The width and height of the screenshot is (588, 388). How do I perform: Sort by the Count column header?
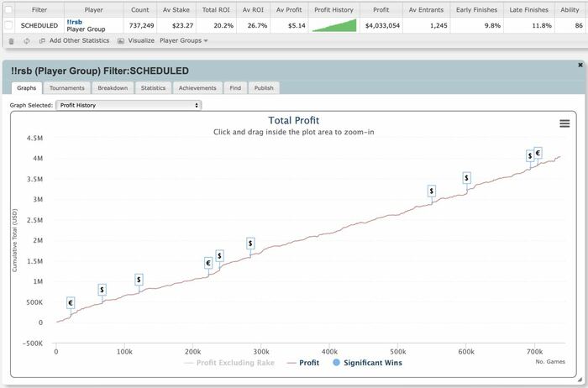click(140, 10)
